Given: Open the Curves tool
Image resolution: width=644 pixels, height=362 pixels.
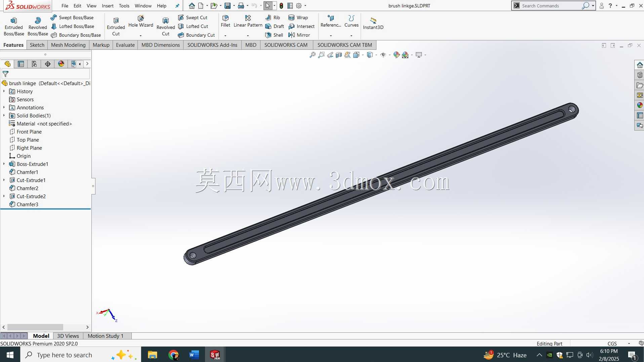Looking at the screenshot, I should click(351, 22).
